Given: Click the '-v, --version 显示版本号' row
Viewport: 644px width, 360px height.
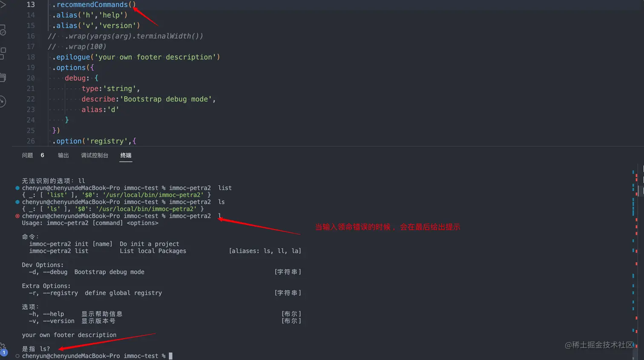Looking at the screenshot, I should [165, 321].
